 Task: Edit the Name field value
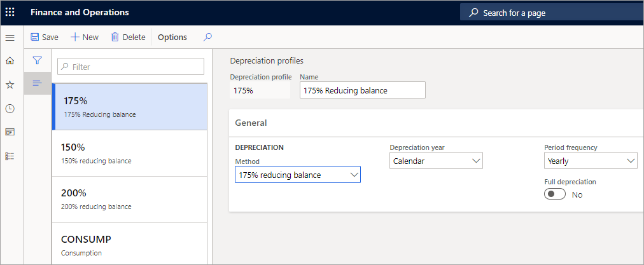coord(363,90)
